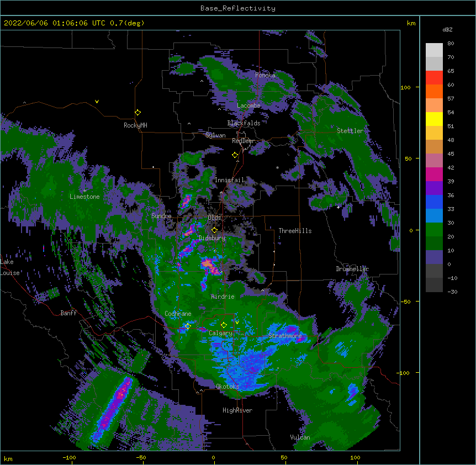Click the Limestone label

click(x=84, y=197)
